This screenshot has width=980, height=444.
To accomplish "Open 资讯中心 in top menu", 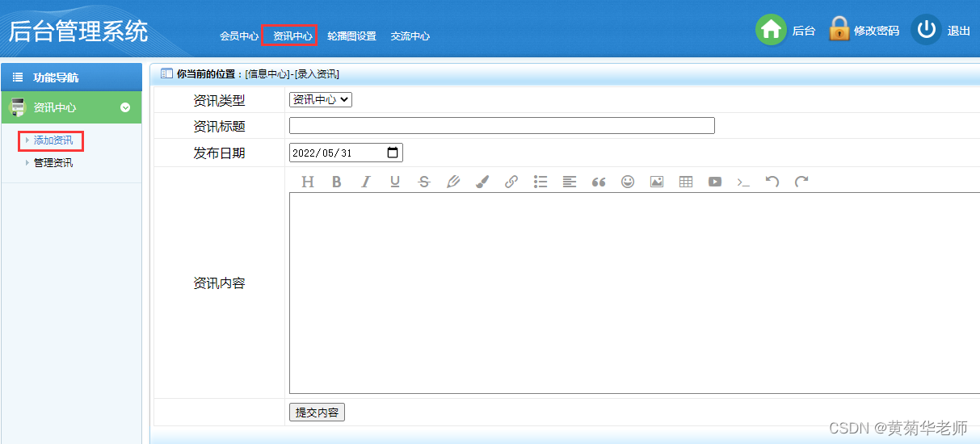I will pyautogui.click(x=292, y=36).
